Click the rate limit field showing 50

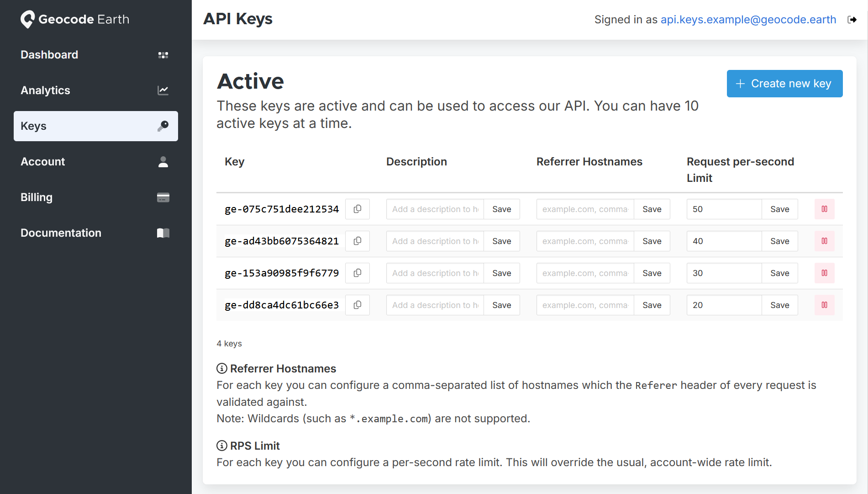coord(724,209)
